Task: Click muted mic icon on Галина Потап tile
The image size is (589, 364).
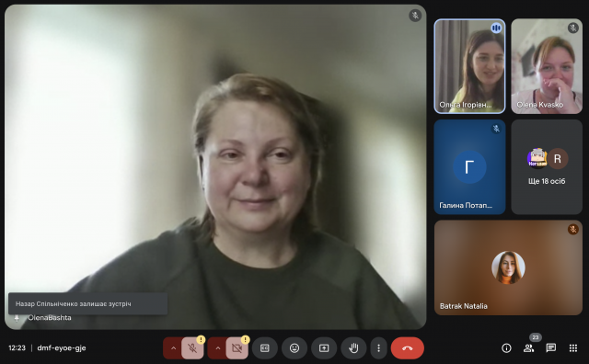Action: click(496, 129)
